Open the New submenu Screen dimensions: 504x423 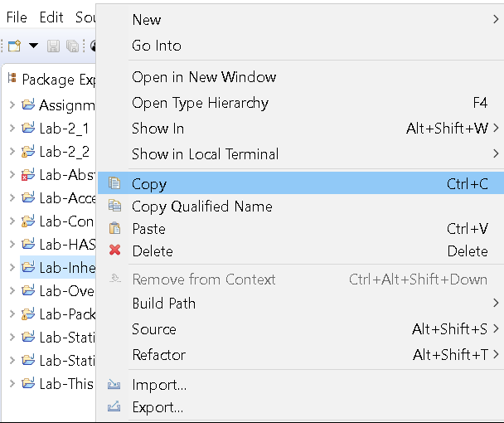(301, 20)
